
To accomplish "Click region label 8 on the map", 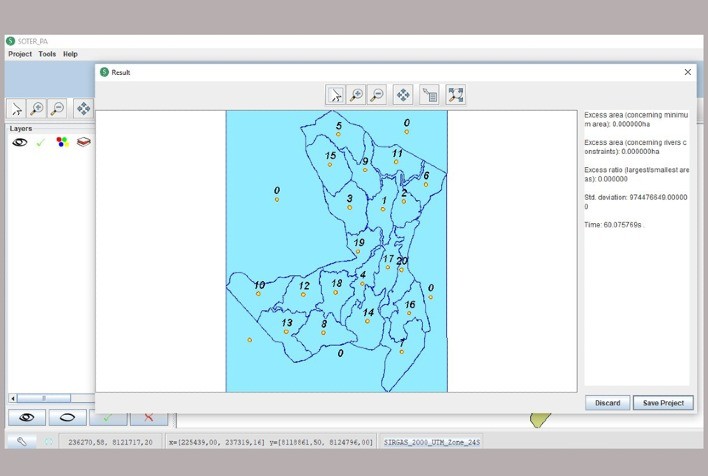I will (324, 324).
